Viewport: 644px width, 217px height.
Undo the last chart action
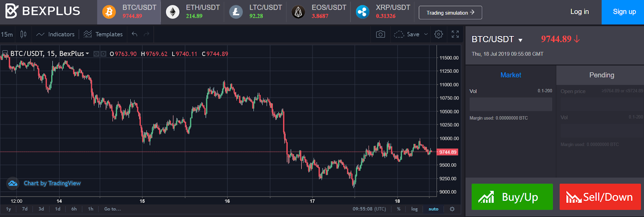coord(134,34)
